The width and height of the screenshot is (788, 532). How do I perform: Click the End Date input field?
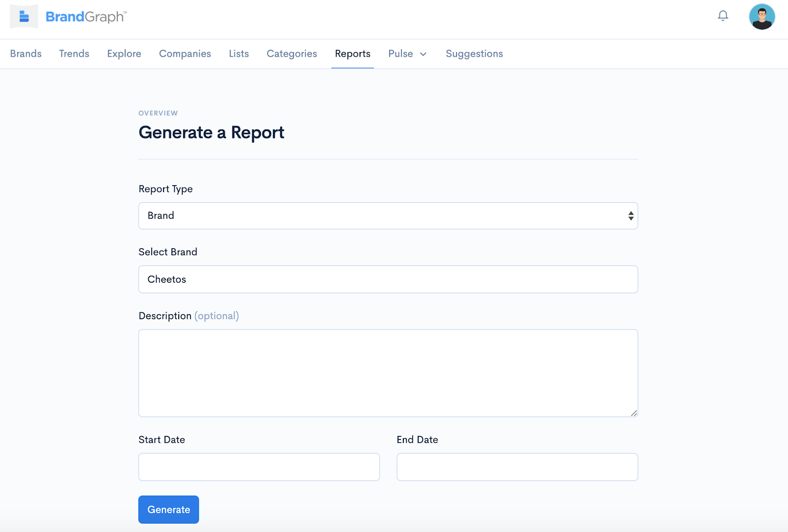click(517, 467)
